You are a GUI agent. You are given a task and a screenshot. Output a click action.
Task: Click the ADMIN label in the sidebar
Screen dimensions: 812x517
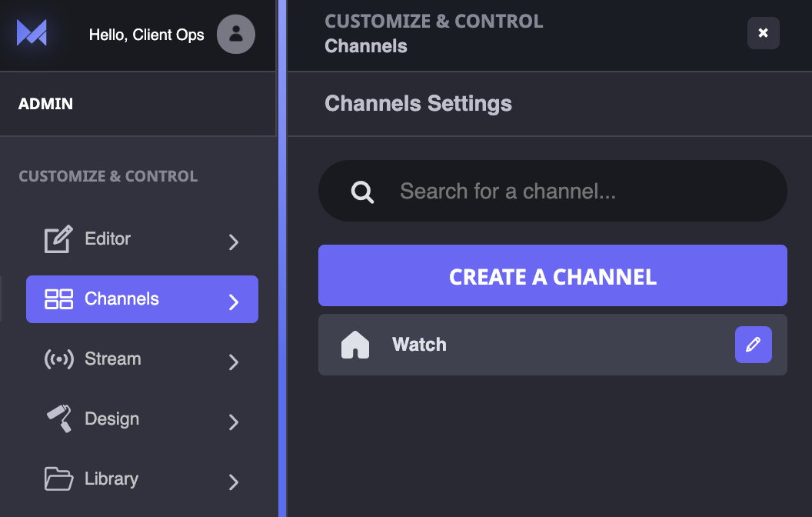point(45,104)
